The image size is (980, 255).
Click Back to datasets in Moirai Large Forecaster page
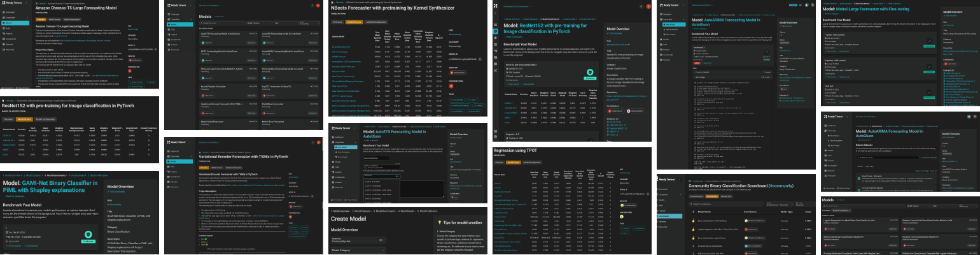point(831,13)
